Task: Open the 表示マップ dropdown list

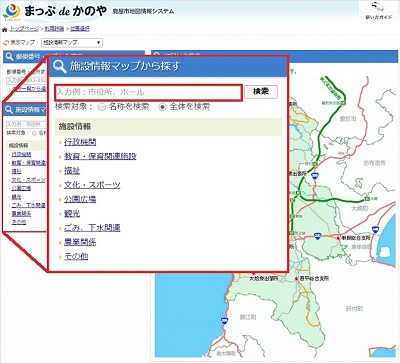Action: click(x=72, y=43)
